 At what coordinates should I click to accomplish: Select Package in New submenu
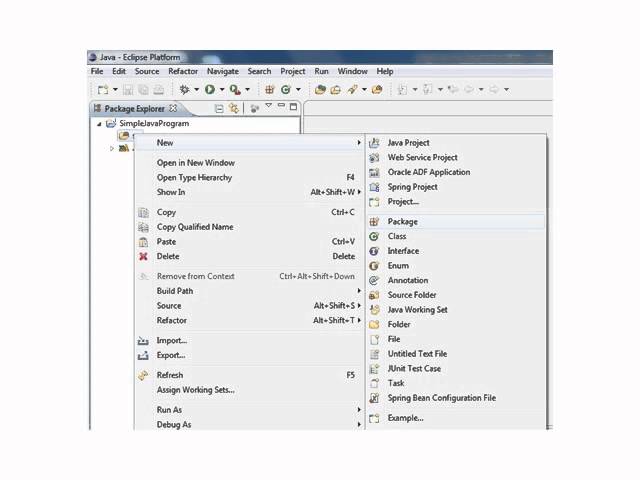[456, 222]
